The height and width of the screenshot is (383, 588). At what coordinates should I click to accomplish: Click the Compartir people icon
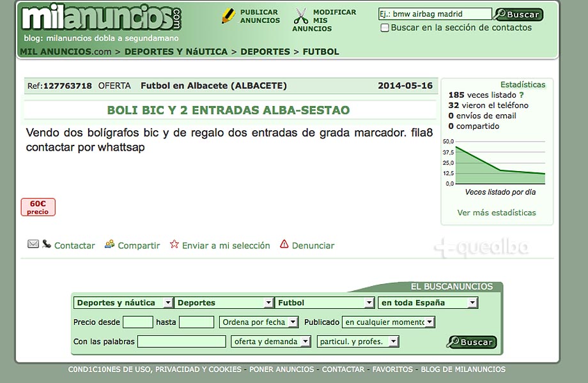pos(110,244)
